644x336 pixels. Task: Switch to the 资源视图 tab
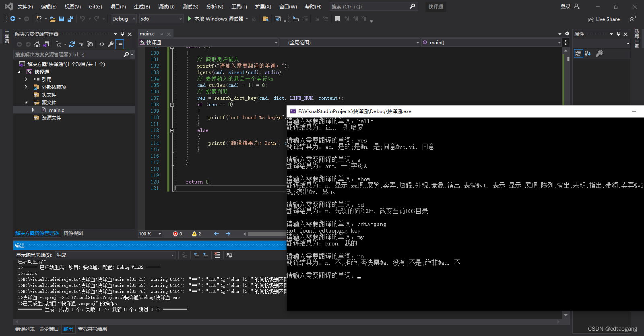coord(73,233)
